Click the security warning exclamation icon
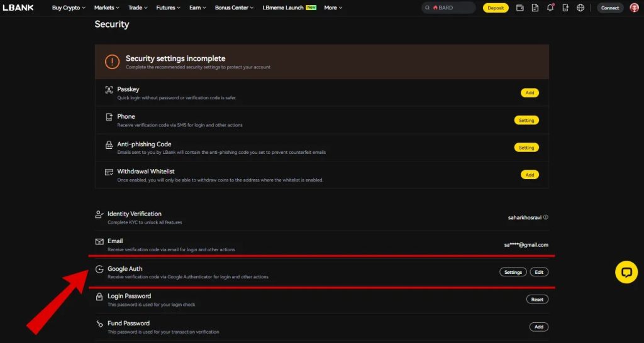Viewport: 644px width, 343px height. [x=112, y=62]
